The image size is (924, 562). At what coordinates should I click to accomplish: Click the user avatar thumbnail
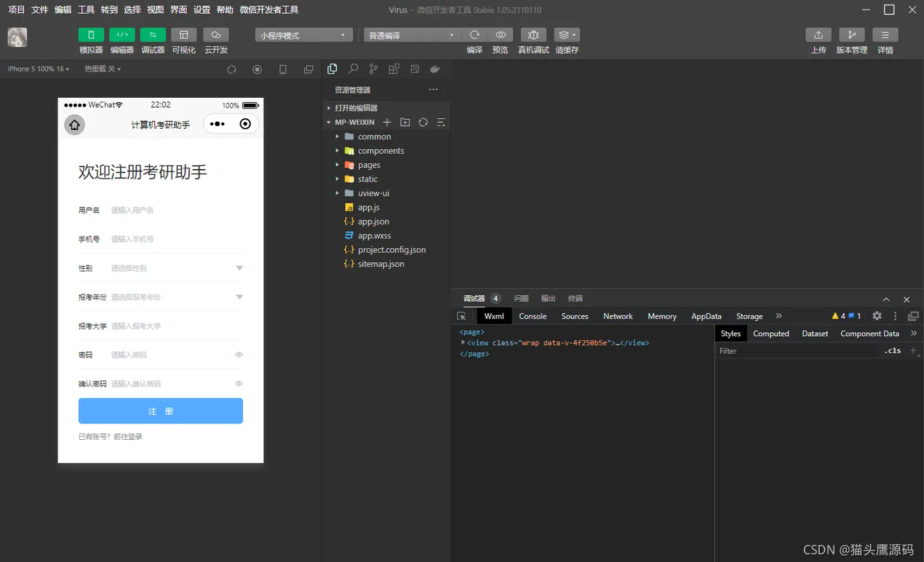click(17, 37)
